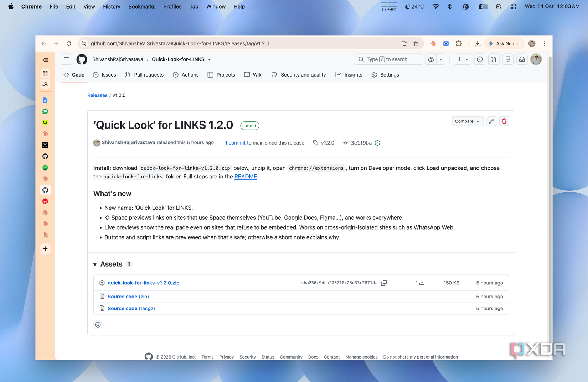Download Source code (tar.gz)
This screenshot has width=588, height=382.
pos(131,308)
